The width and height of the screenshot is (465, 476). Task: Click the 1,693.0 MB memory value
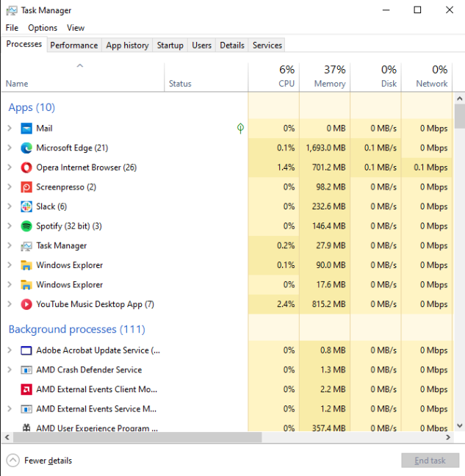325,148
